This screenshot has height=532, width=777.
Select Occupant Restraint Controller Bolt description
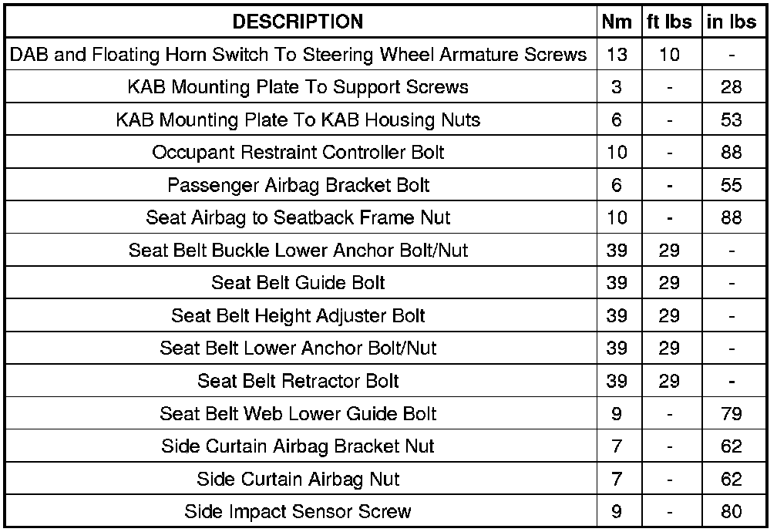point(298,152)
